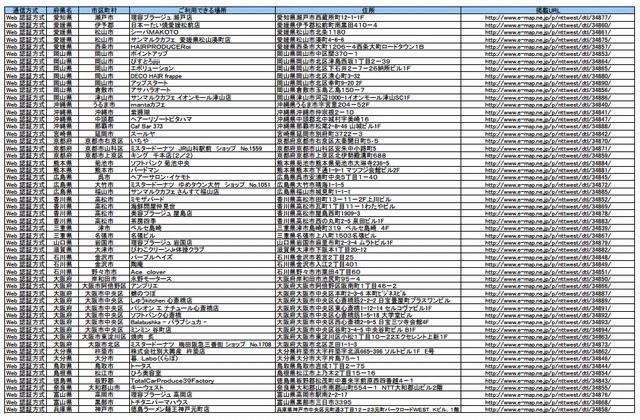This screenshot has height=420, width=640.
Task: Select the ソフトバンク心斎橋 cell
Action: (202, 316)
